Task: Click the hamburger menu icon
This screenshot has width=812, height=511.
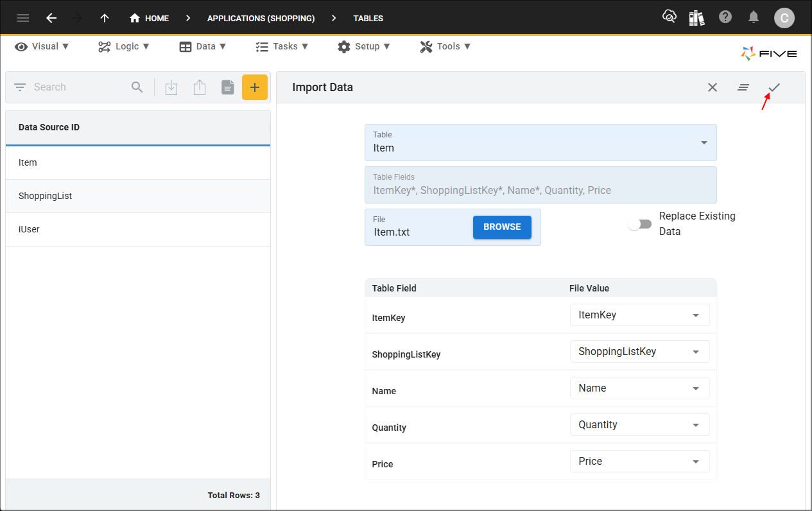Action: [23, 18]
